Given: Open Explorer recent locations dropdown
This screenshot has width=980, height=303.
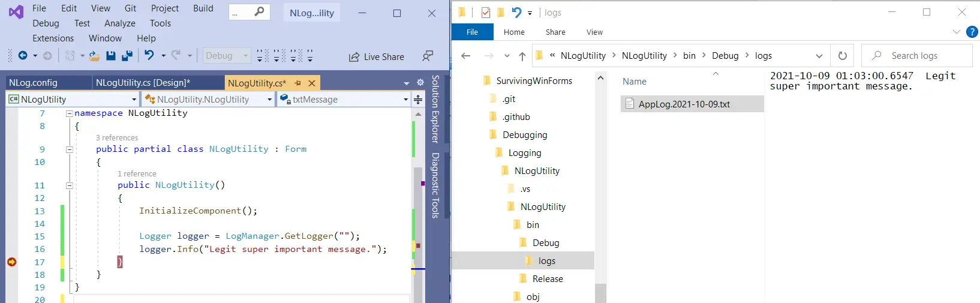Looking at the screenshot, I should tap(507, 56).
